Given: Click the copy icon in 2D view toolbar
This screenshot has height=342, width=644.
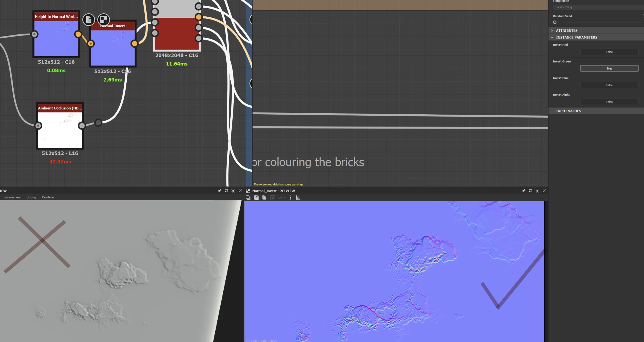Looking at the screenshot, I should (264, 198).
